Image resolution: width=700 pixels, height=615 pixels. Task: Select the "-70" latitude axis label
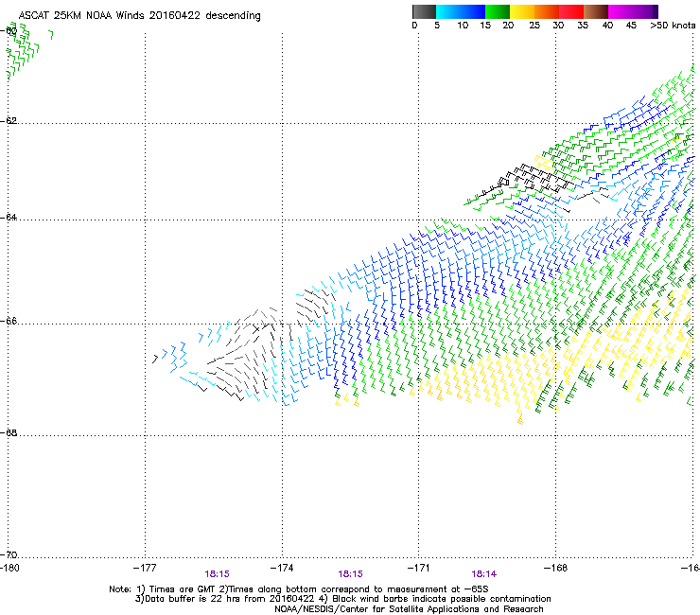9,554
